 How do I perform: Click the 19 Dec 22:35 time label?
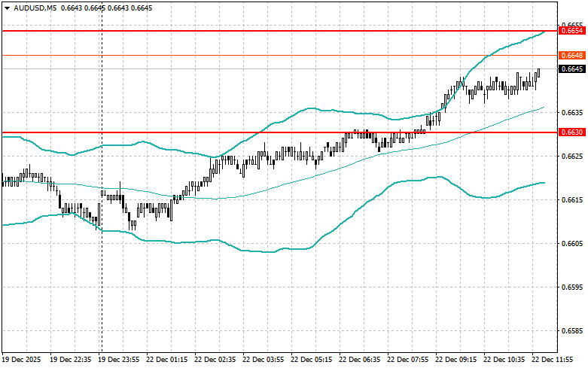coord(71,360)
